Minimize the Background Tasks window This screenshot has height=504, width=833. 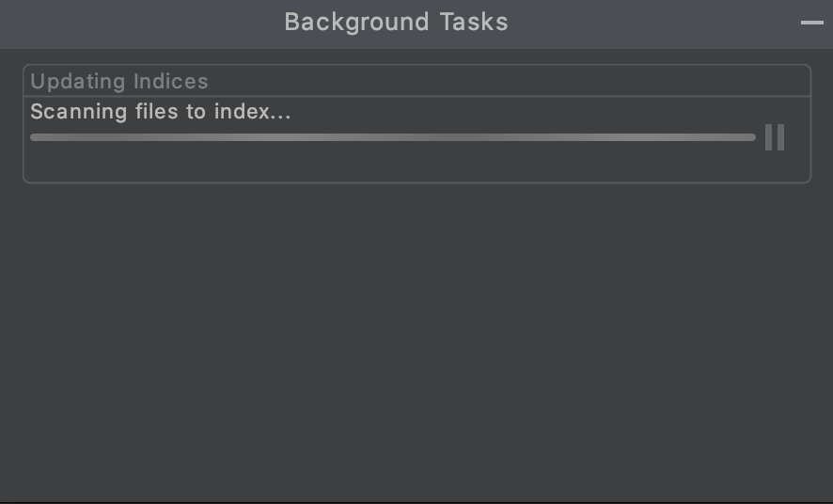pos(812,23)
